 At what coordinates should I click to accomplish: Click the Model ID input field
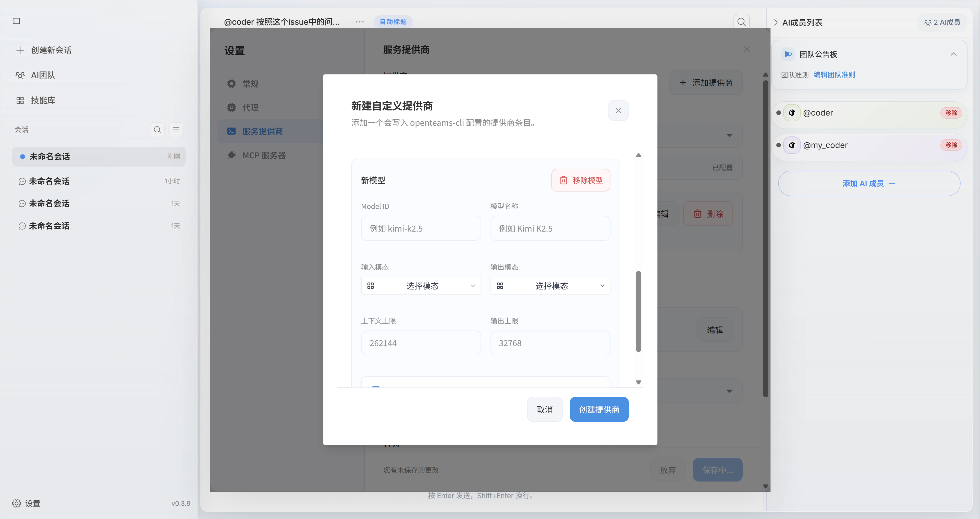click(421, 229)
